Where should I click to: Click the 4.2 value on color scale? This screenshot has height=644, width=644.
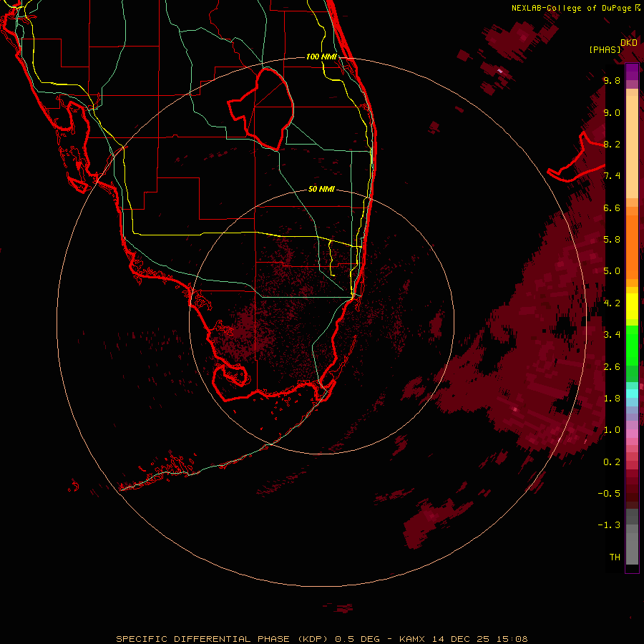click(612, 303)
